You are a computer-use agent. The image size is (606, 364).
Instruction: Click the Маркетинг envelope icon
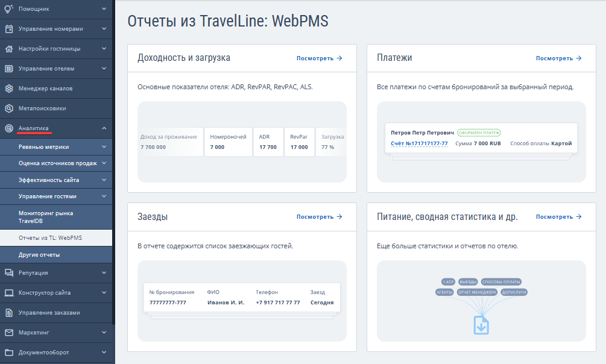point(9,332)
